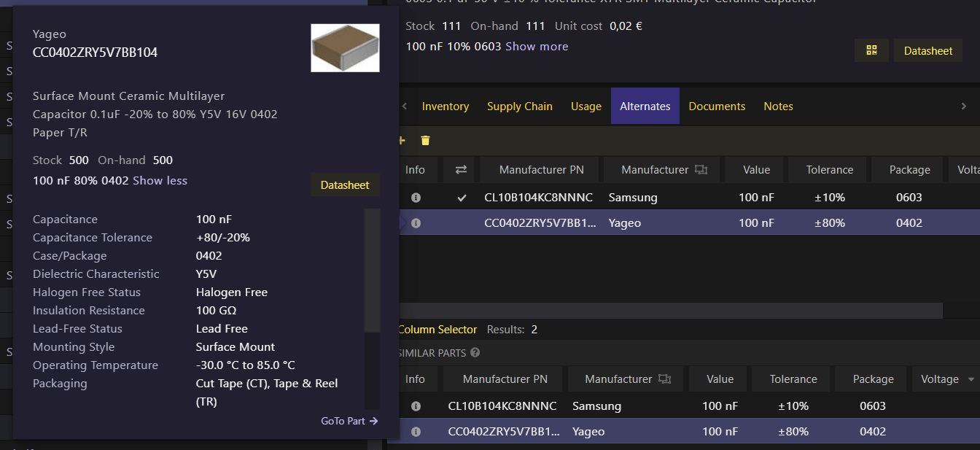
Task: Click the Samsung row checkmark in alternates
Action: pos(462,198)
